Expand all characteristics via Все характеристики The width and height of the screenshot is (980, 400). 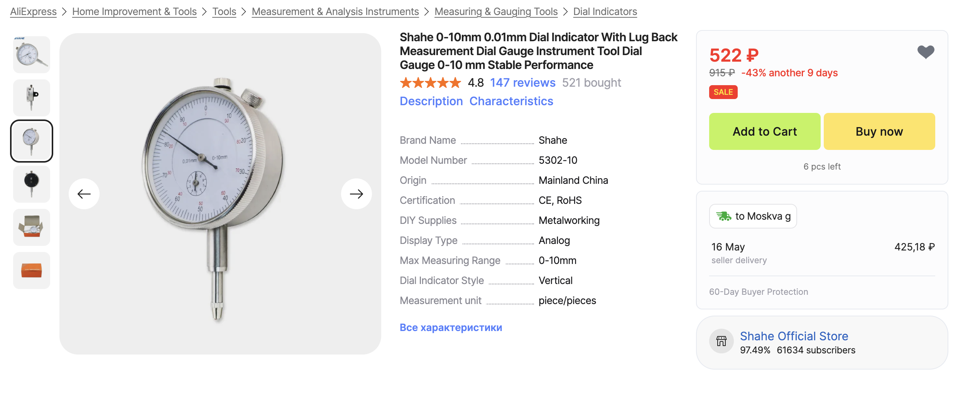coord(451,328)
